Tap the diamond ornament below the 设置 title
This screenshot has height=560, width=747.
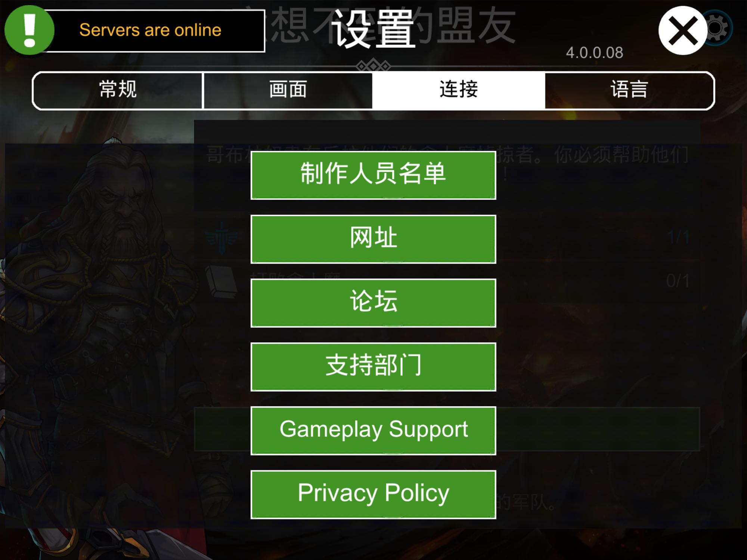tap(373, 66)
